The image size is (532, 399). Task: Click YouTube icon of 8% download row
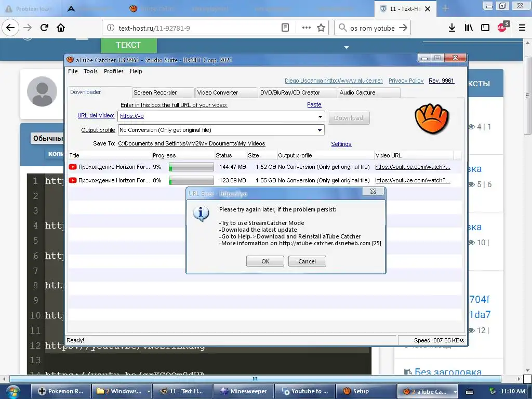[x=73, y=180]
